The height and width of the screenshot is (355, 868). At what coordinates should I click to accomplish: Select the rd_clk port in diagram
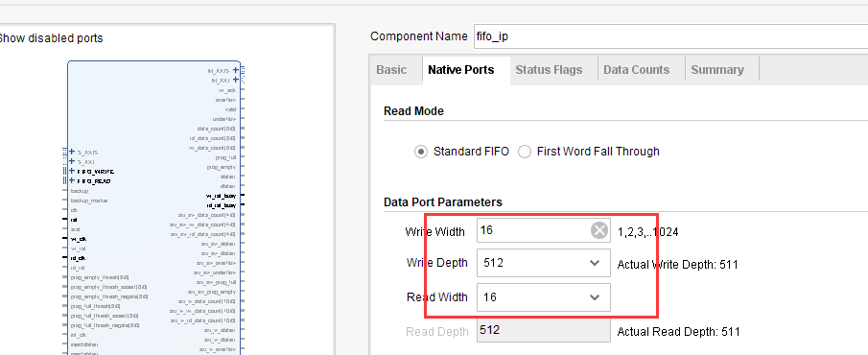pyautogui.click(x=78, y=258)
